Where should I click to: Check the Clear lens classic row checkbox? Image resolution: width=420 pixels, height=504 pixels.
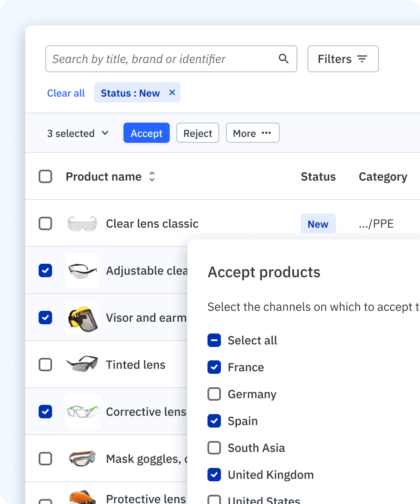click(x=45, y=223)
